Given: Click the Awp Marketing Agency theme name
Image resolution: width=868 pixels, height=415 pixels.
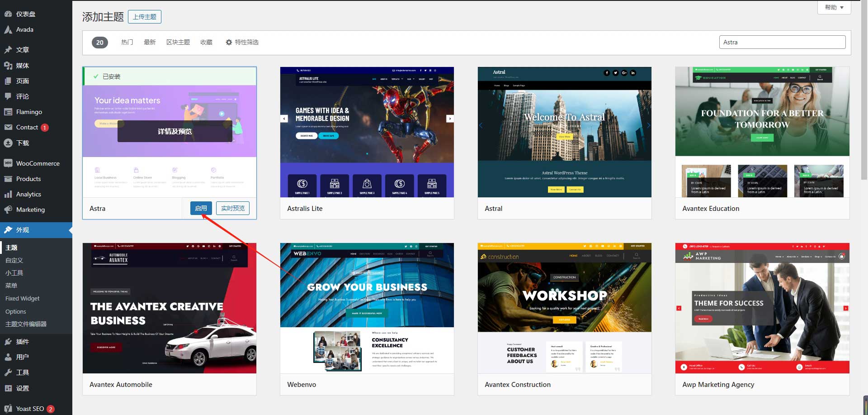Looking at the screenshot, I should pyautogui.click(x=718, y=385).
